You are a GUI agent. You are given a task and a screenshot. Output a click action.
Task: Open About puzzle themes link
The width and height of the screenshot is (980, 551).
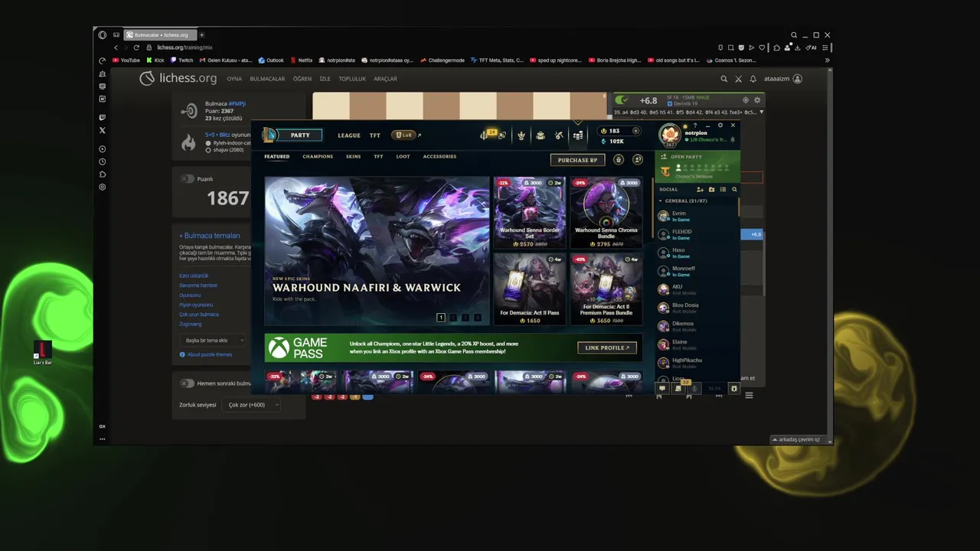(x=210, y=354)
